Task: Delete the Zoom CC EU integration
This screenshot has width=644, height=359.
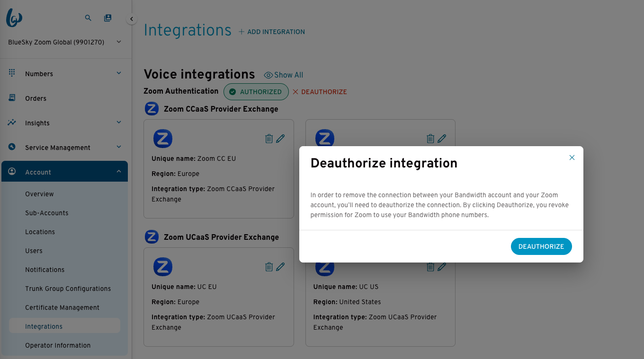Action: click(x=269, y=139)
